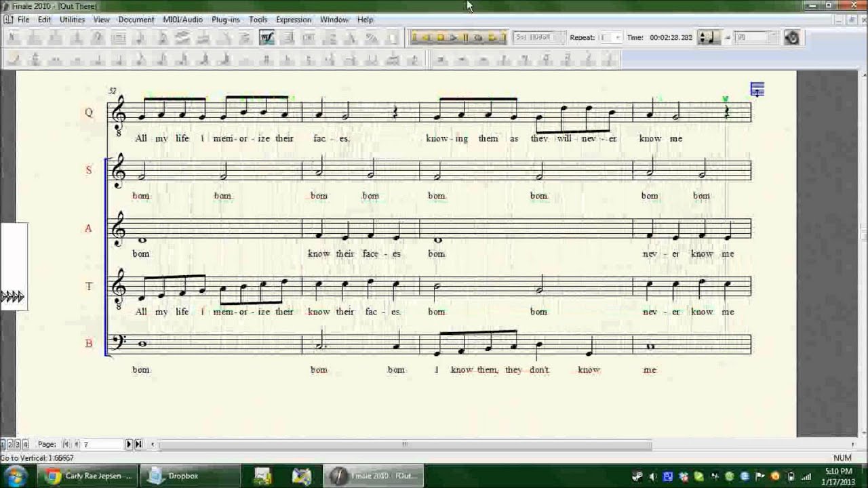
Task: Select the Smart Shape tool
Action: [x=224, y=38]
